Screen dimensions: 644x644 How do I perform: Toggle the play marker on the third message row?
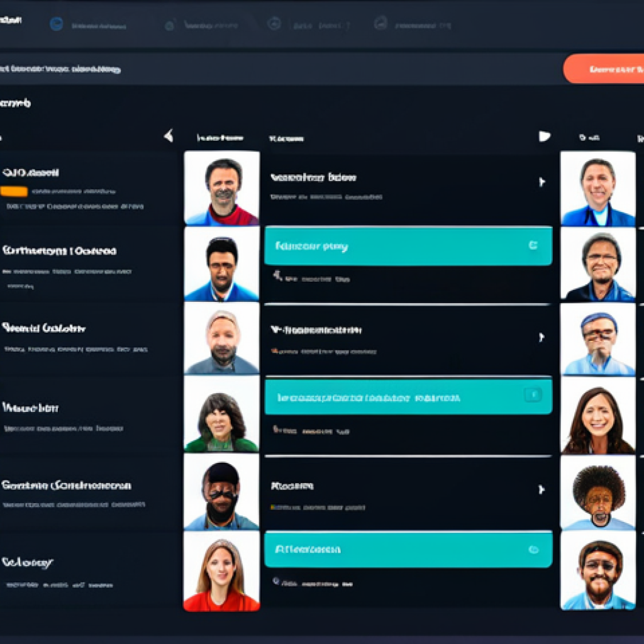point(543,336)
